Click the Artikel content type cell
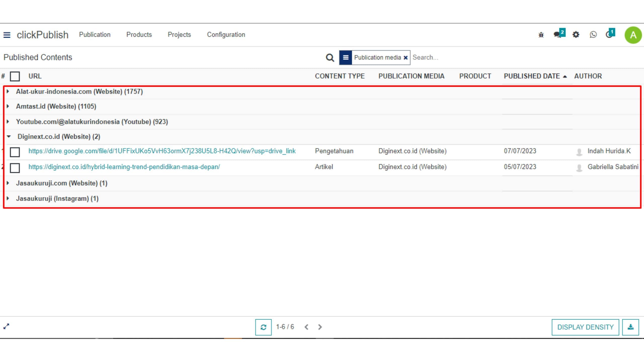Viewport: 644px width, 362px height. tap(324, 167)
